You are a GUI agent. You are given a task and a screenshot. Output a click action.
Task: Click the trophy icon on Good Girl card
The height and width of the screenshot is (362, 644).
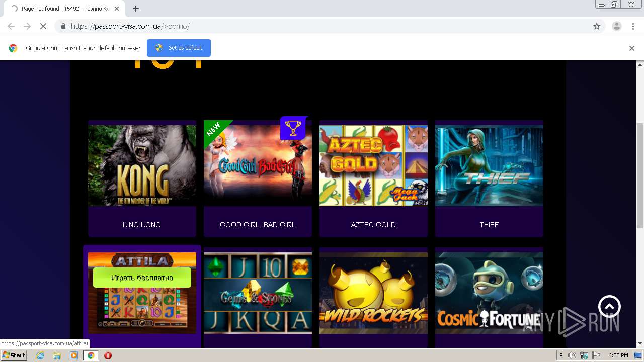coord(293,128)
